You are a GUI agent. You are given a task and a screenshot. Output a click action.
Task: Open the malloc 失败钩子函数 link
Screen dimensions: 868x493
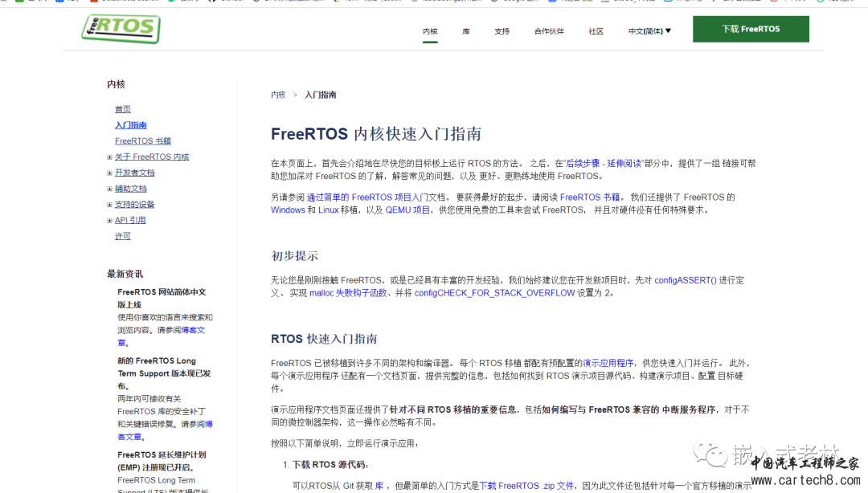point(348,293)
